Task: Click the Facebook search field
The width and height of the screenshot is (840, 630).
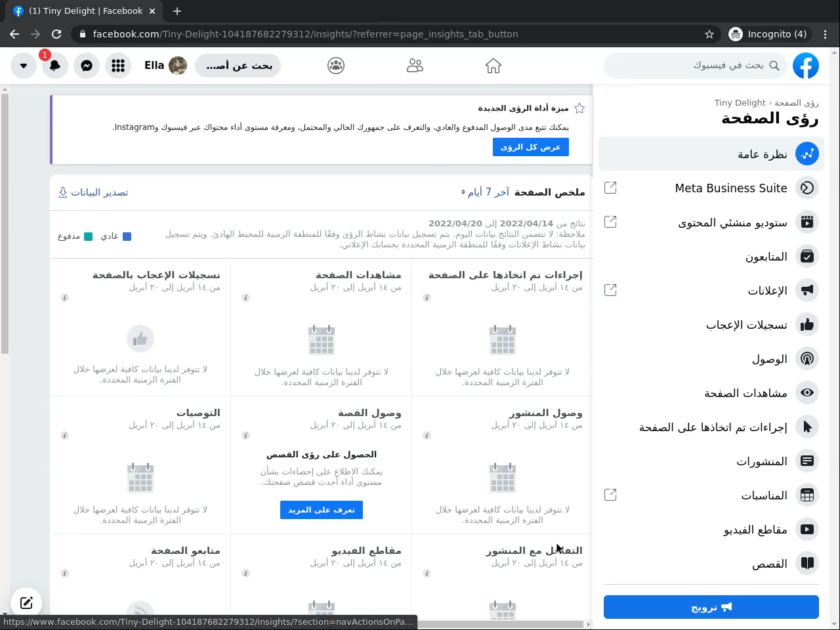Action: click(694, 66)
